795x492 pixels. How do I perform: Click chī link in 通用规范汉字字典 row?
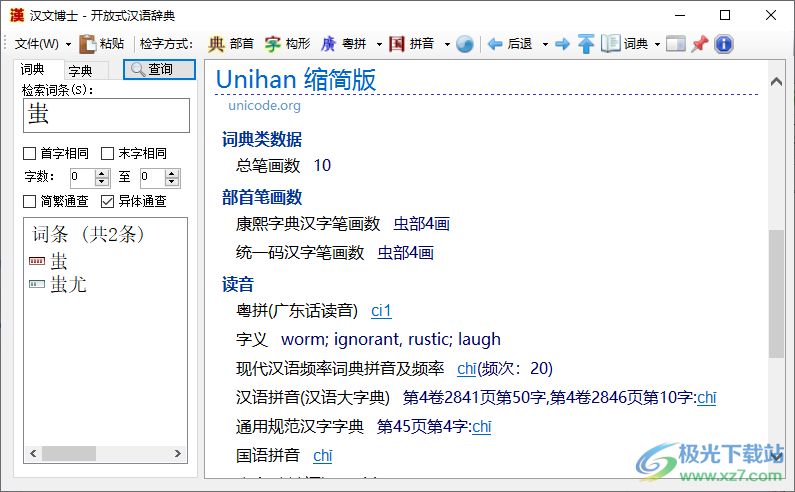(x=482, y=427)
